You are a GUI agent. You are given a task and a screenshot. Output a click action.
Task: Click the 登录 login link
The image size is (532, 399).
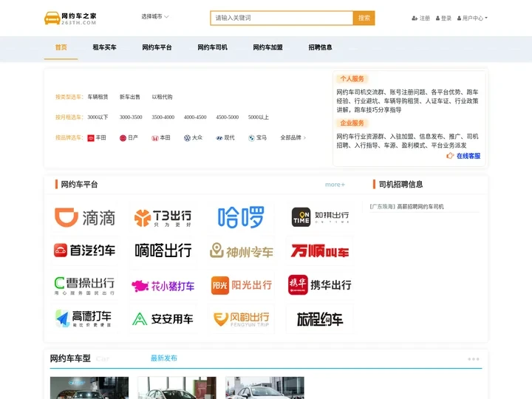tap(443, 18)
